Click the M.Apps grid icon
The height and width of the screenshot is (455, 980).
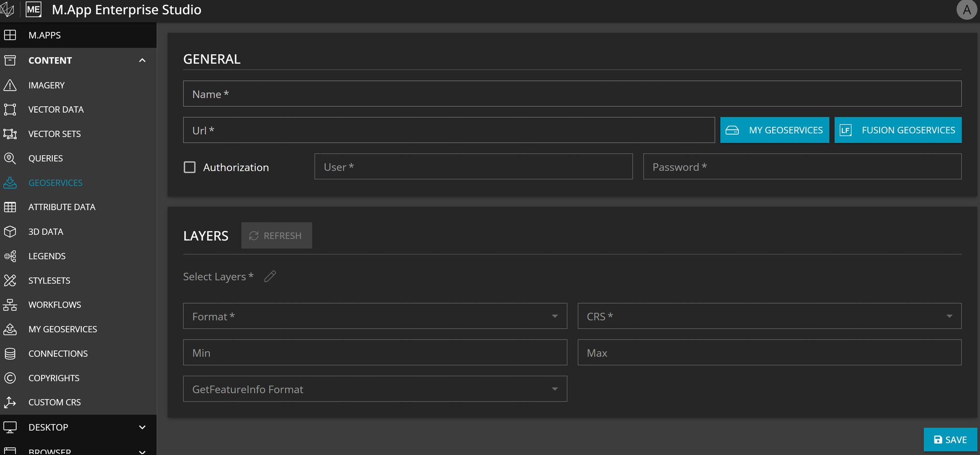[x=10, y=35]
